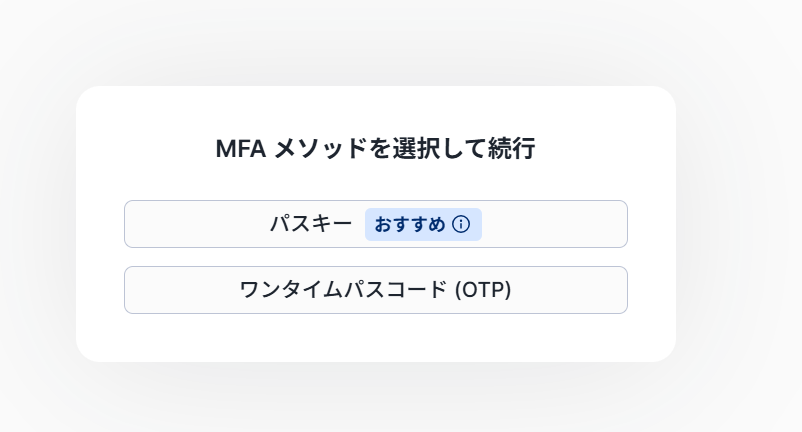Click the ワンタイムパスコード label text
This screenshot has width=802, height=432.
(x=344, y=290)
